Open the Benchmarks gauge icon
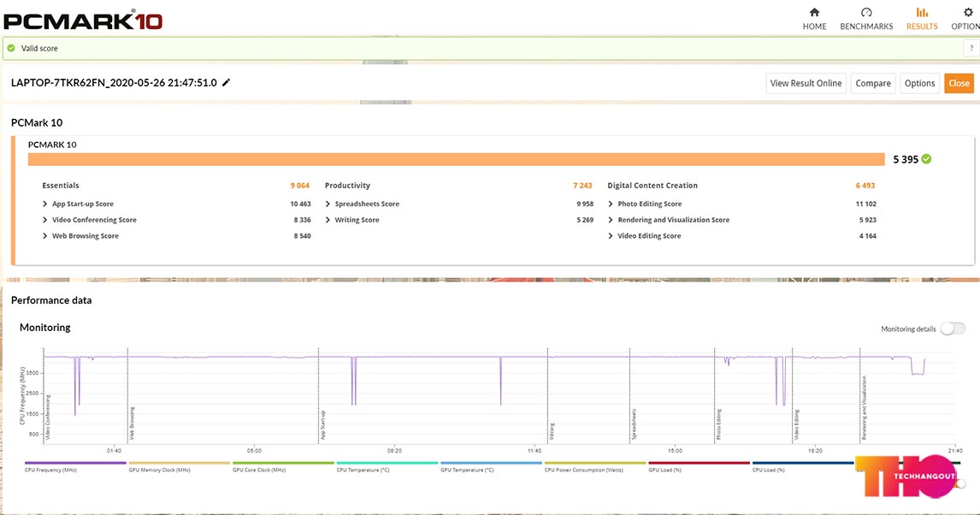 point(866,13)
